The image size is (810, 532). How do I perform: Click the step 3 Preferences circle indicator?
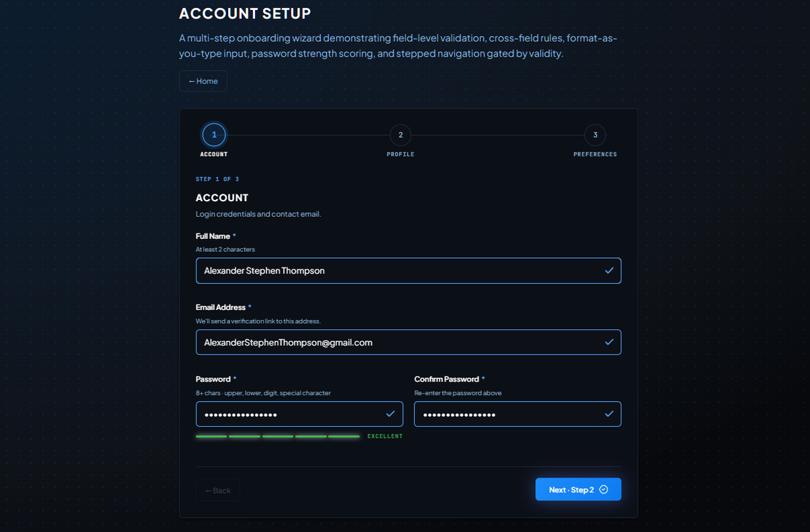click(595, 135)
